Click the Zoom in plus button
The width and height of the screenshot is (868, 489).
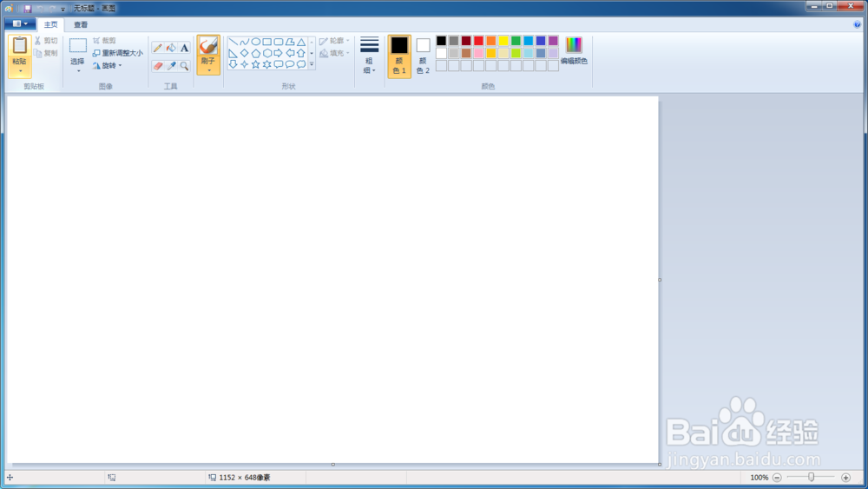coord(845,478)
